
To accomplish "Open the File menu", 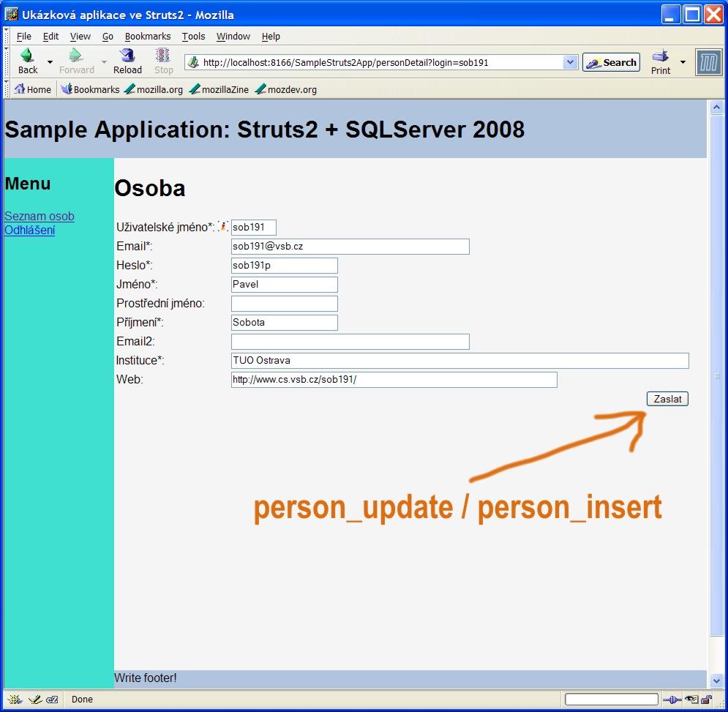I will 23,37.
